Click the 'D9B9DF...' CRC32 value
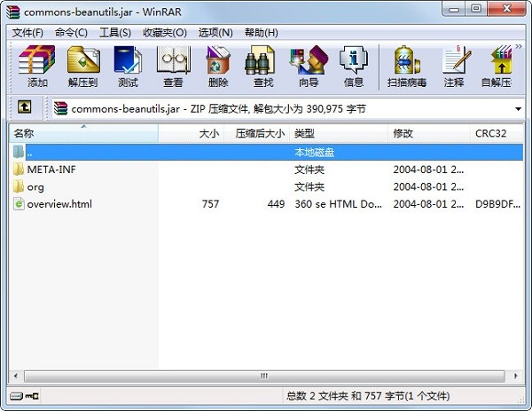The image size is (532, 411). (x=497, y=204)
